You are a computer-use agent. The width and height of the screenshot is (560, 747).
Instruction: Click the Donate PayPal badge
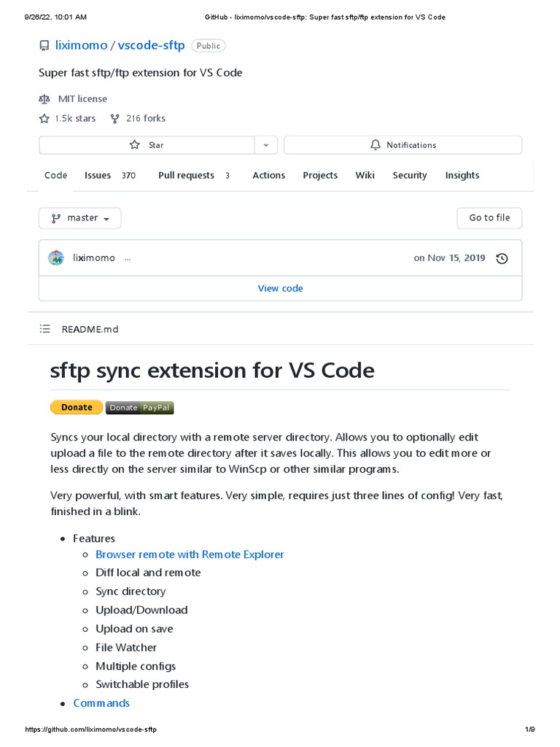point(140,407)
